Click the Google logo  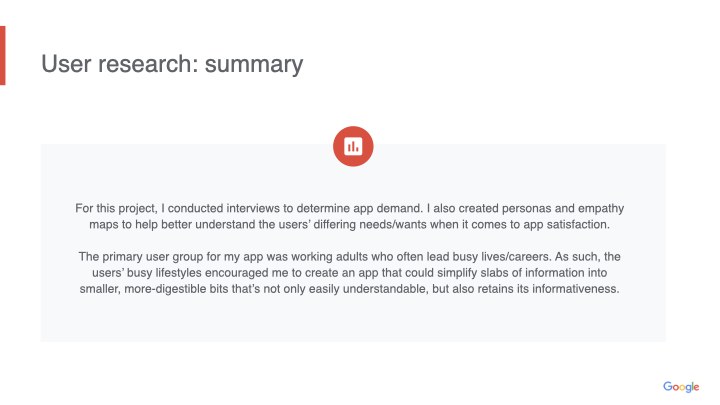pyautogui.click(x=680, y=387)
